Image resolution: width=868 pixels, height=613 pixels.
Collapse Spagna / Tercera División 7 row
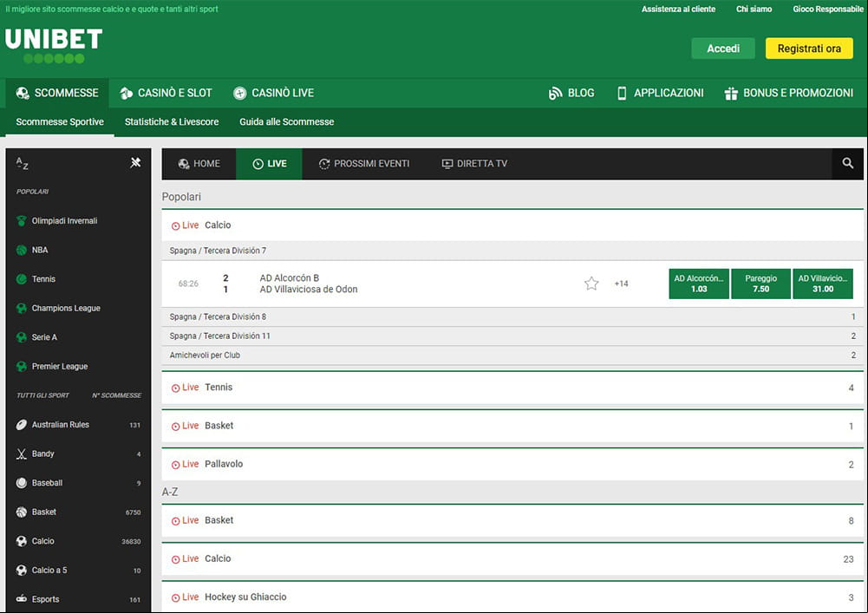pyautogui.click(x=512, y=251)
